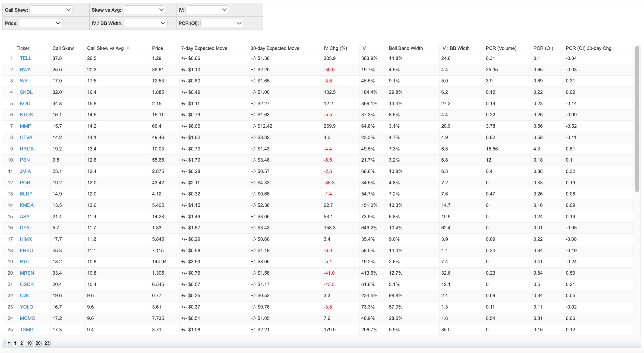Image resolution: width=644 pixels, height=353 pixels.
Task: Sort by Boll Band Width column header
Action: pos(406,48)
